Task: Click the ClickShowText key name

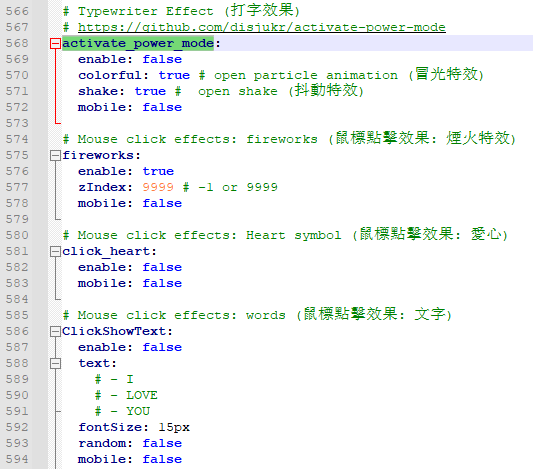Action: point(114,331)
